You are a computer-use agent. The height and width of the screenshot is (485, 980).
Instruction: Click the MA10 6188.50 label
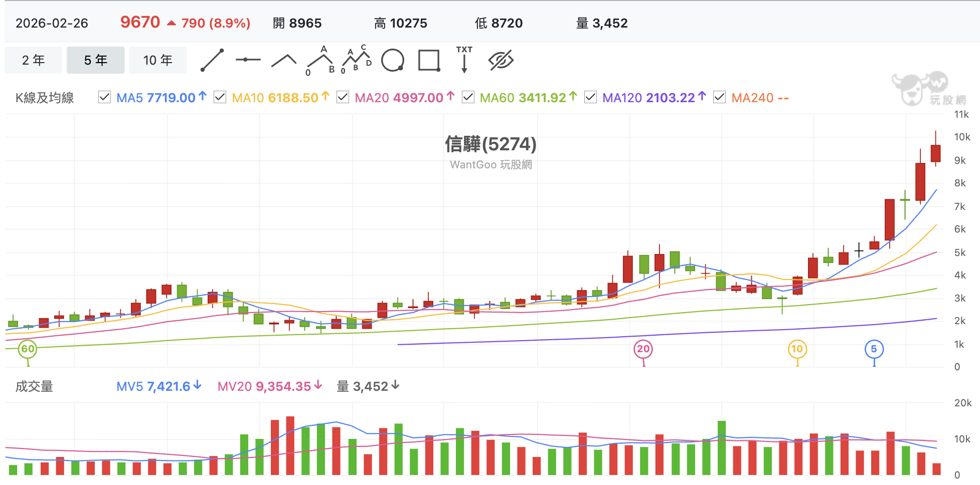click(x=280, y=98)
